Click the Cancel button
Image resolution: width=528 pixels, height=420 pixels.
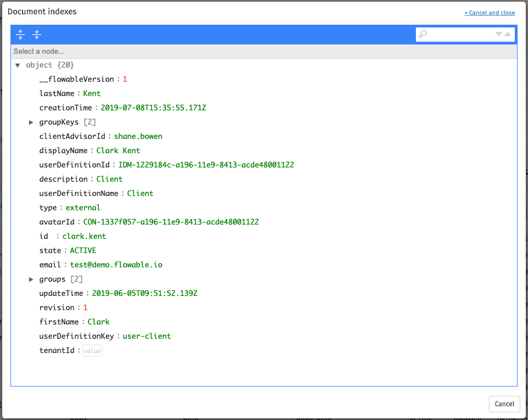[x=504, y=404]
